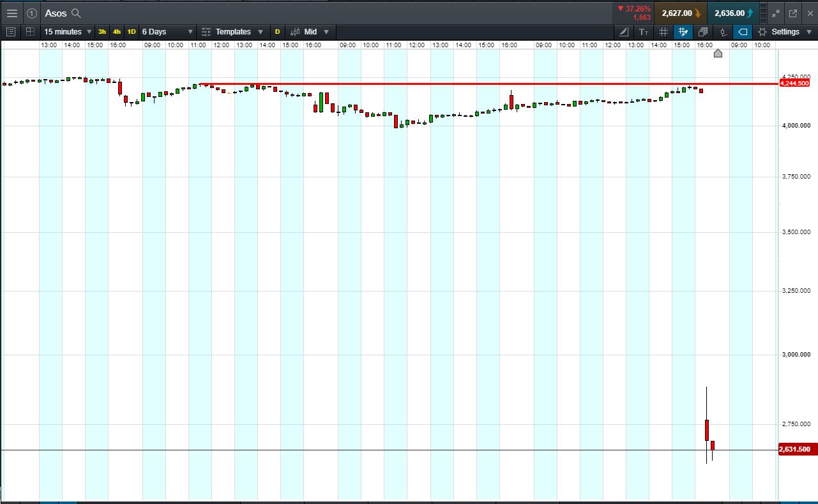Screen dimensions: 818x504
Task: Open chart in new pop-out window
Action: pyautogui.click(x=793, y=13)
